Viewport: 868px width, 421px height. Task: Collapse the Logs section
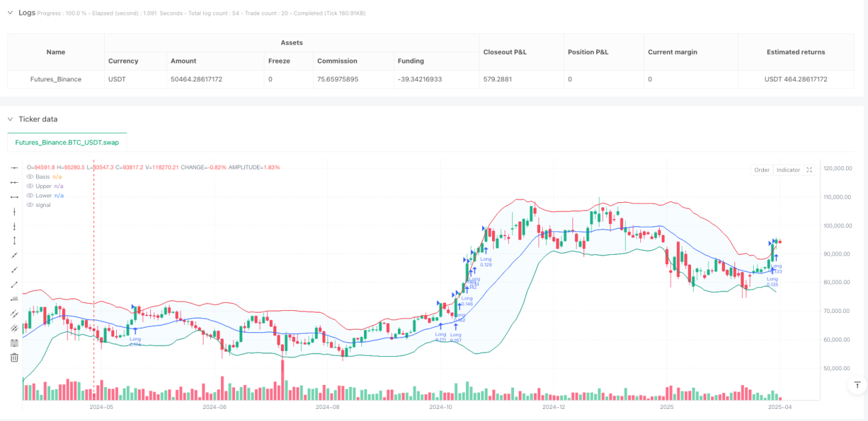tap(10, 13)
